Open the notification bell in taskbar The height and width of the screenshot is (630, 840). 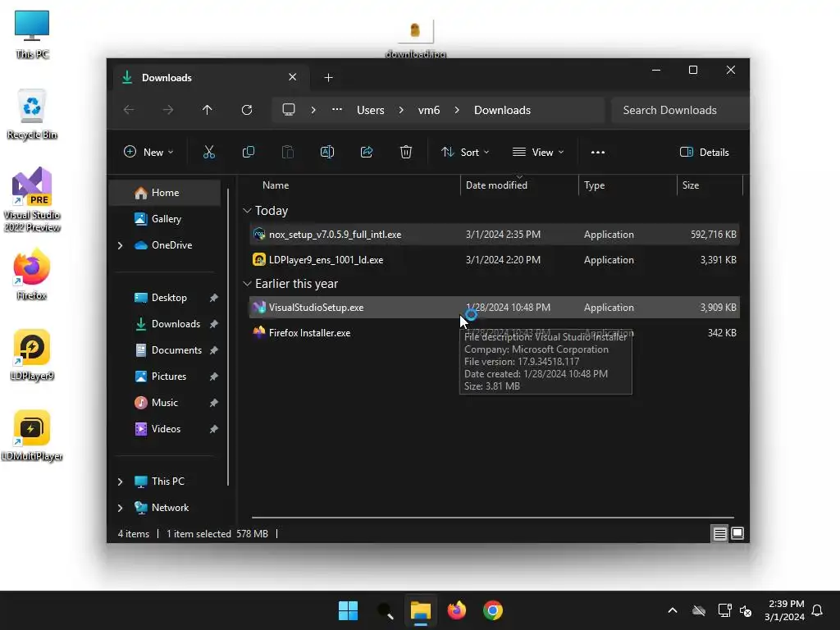tap(817, 610)
